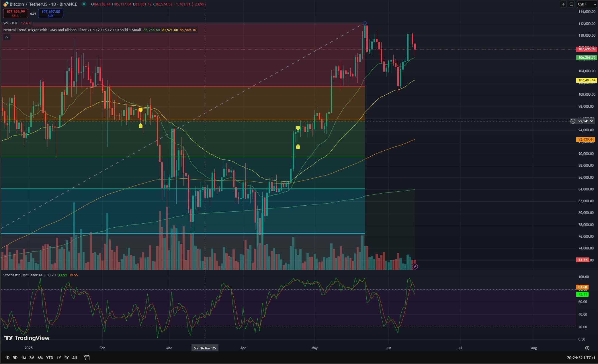
Task: Select the 6M time range
Action: pos(40,358)
